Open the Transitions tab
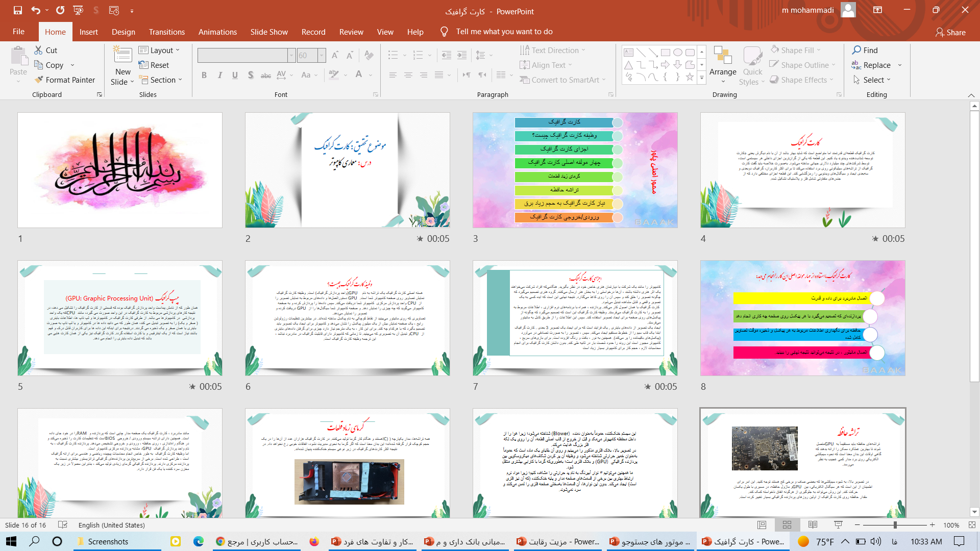Image resolution: width=980 pixels, height=551 pixels. pyautogui.click(x=166, y=32)
